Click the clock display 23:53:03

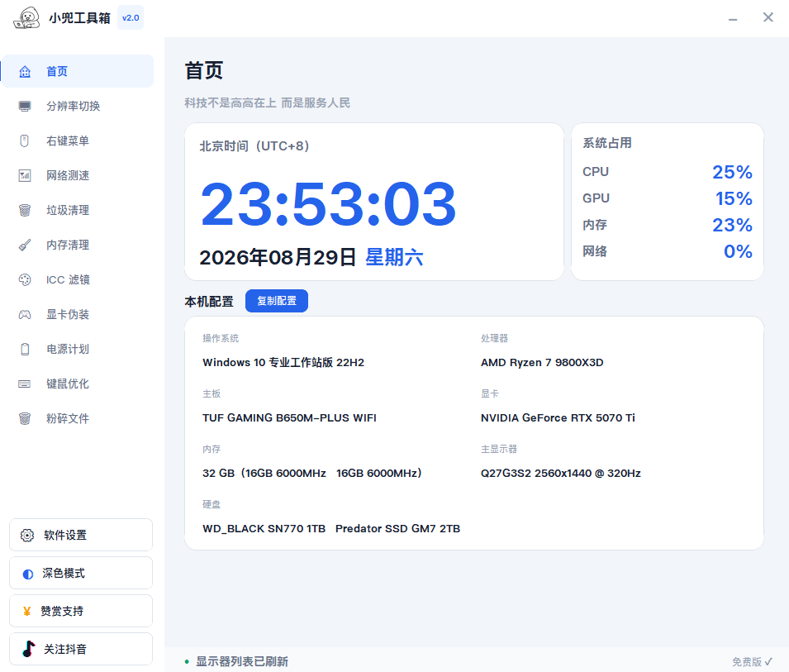328,204
